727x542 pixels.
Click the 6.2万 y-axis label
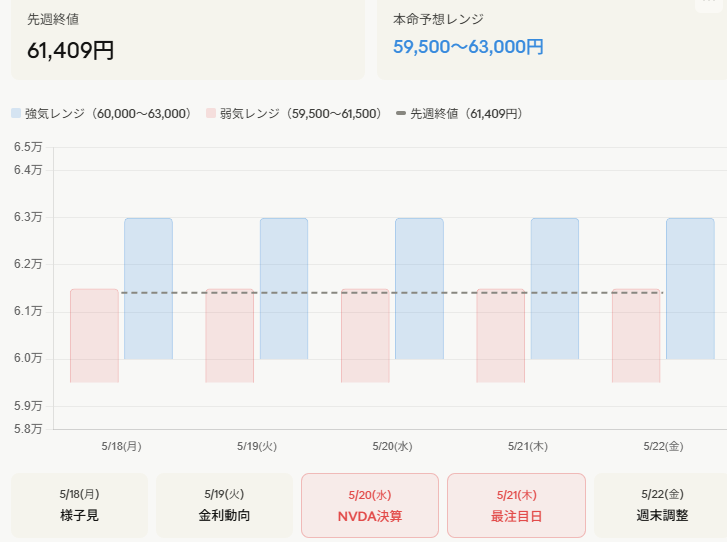tap(28, 264)
